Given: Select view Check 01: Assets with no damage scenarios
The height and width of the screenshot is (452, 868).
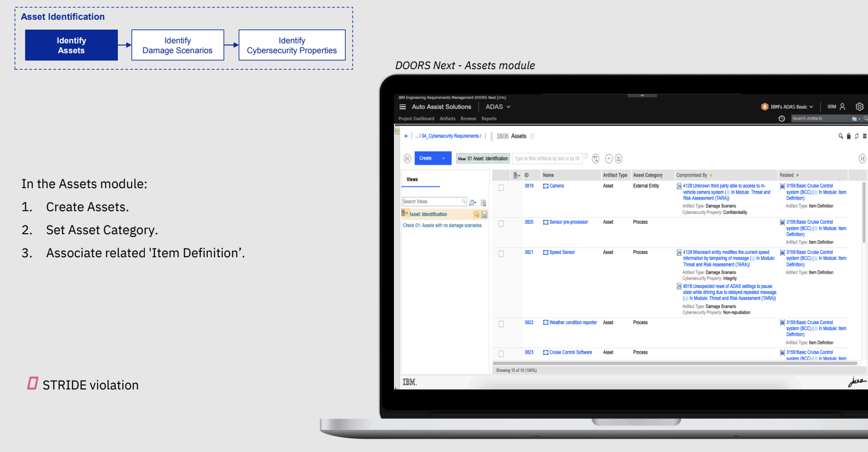Looking at the screenshot, I should pyautogui.click(x=442, y=225).
